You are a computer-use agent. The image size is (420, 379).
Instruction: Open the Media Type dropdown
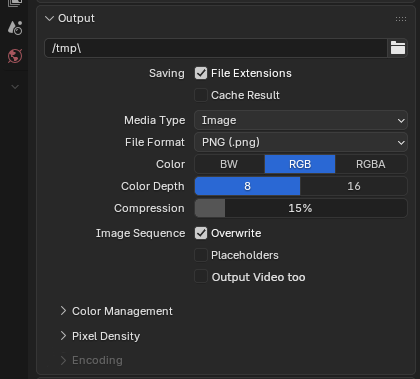pos(301,120)
